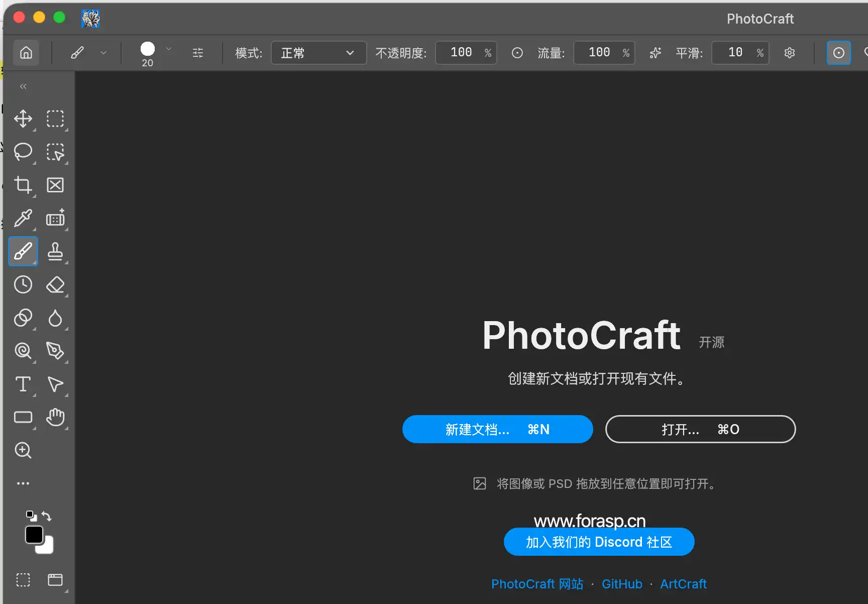The image size is (868, 604).
Task: Click the black foreground color swatch
Action: point(33,534)
